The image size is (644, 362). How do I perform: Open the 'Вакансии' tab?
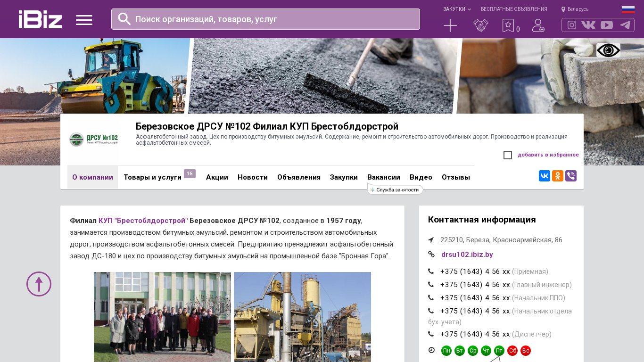tap(384, 177)
